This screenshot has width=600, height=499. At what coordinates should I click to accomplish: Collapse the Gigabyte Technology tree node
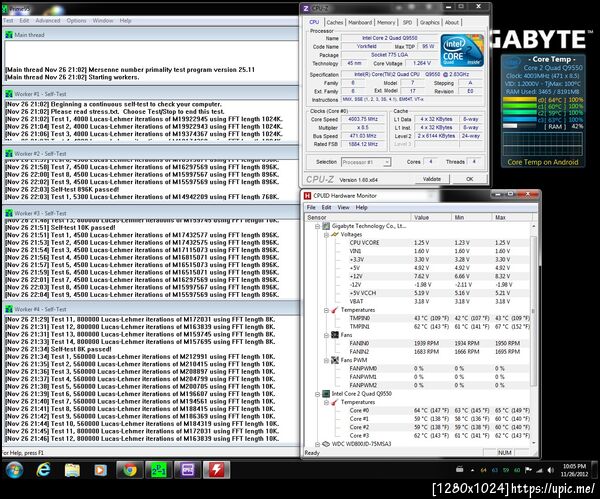(317, 227)
